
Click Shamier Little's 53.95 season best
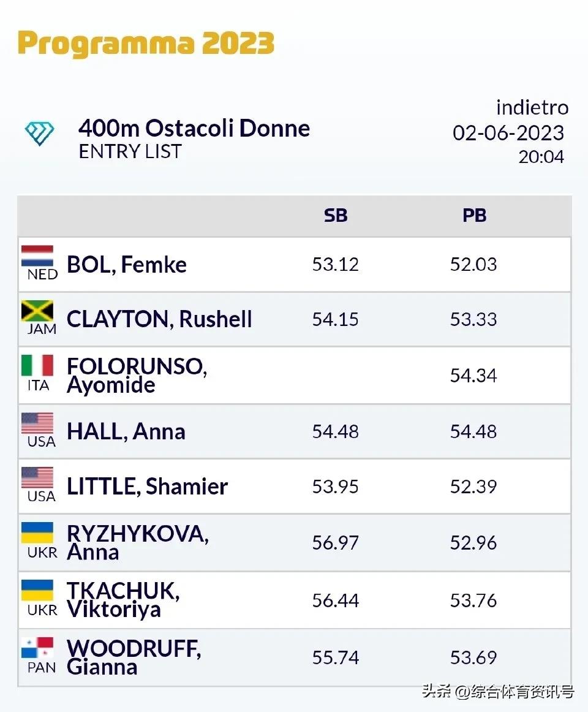pyautogui.click(x=336, y=487)
